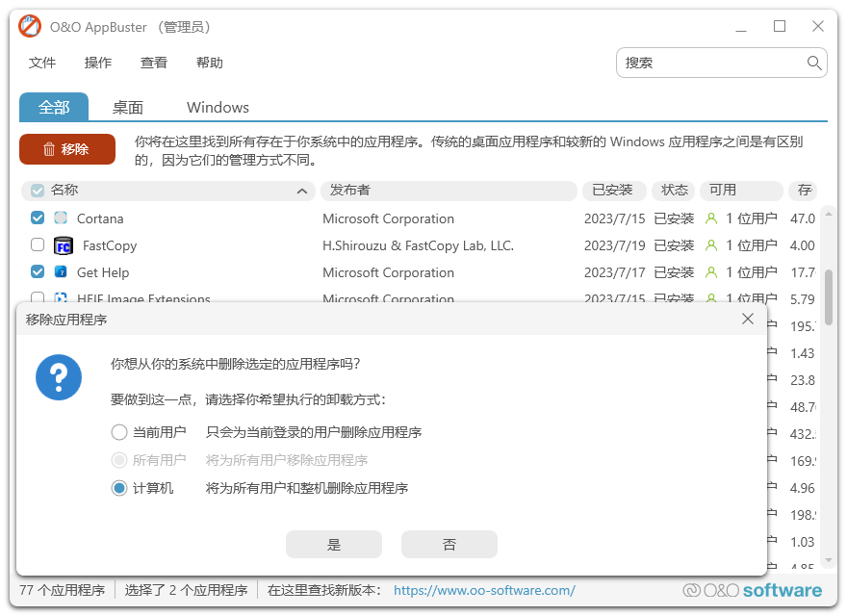Uncheck the Cortana checkbox
This screenshot has width=847, height=616.
(x=38, y=218)
